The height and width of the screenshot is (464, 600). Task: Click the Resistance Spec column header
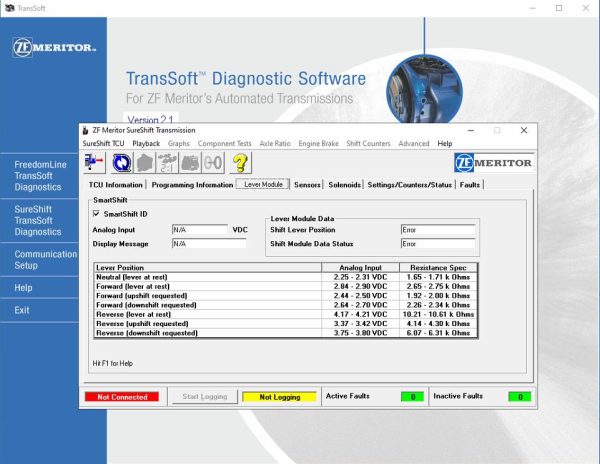438,267
